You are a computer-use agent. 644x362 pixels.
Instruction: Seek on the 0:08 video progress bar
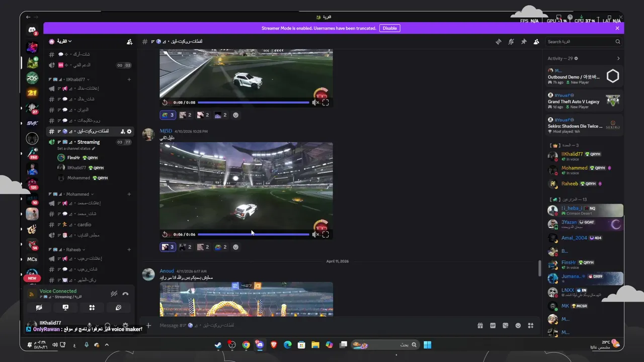[x=254, y=102]
